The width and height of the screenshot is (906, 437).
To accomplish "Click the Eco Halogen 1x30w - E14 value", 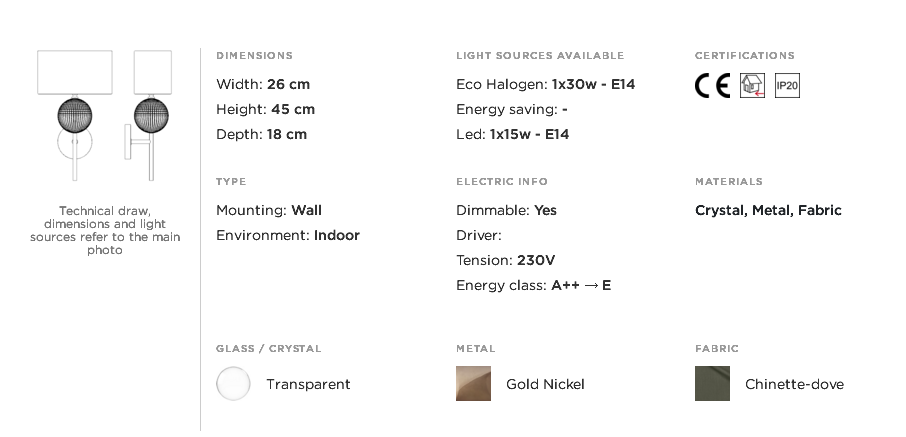I will (x=593, y=84).
